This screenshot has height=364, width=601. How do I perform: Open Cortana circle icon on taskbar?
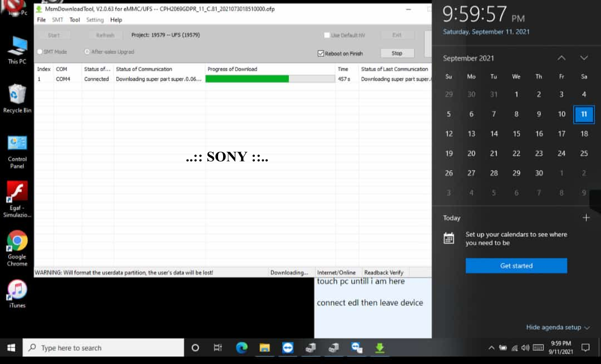coord(195,347)
